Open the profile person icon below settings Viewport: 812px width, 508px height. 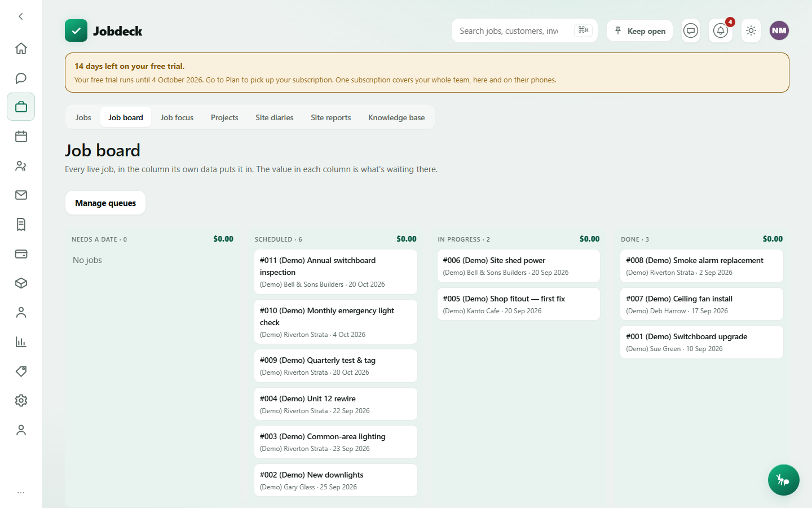pyautogui.click(x=21, y=430)
